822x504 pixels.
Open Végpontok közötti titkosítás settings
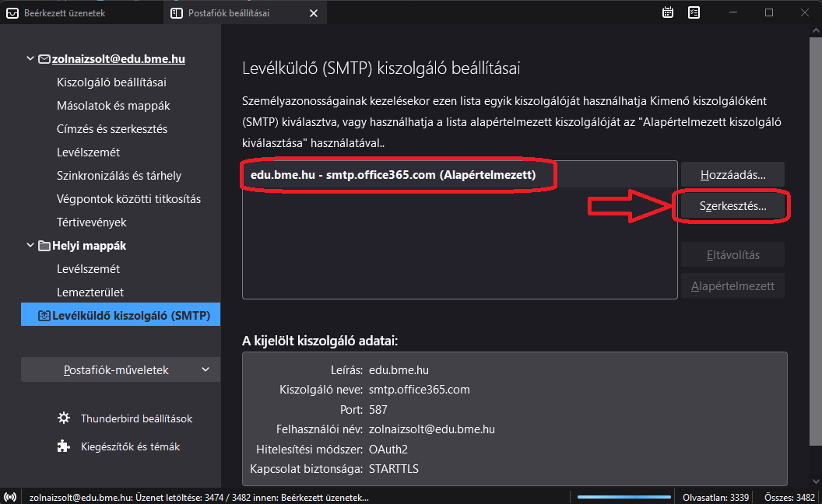click(x=128, y=199)
